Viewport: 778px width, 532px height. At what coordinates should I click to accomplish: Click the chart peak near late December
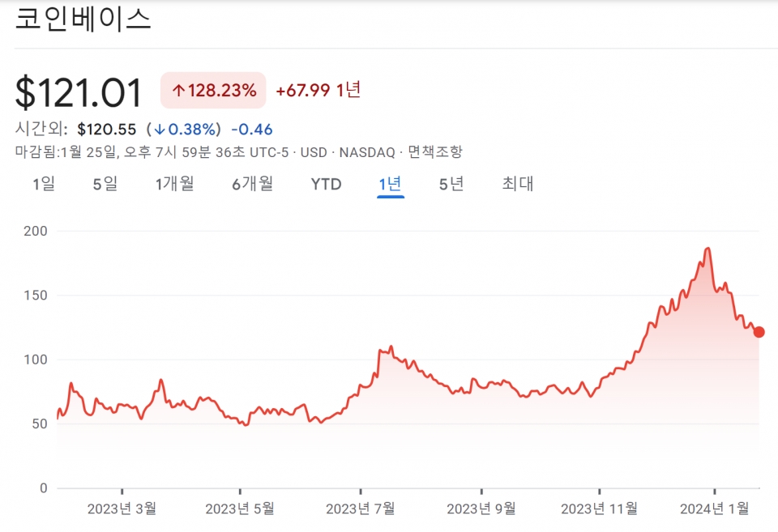coord(708,249)
